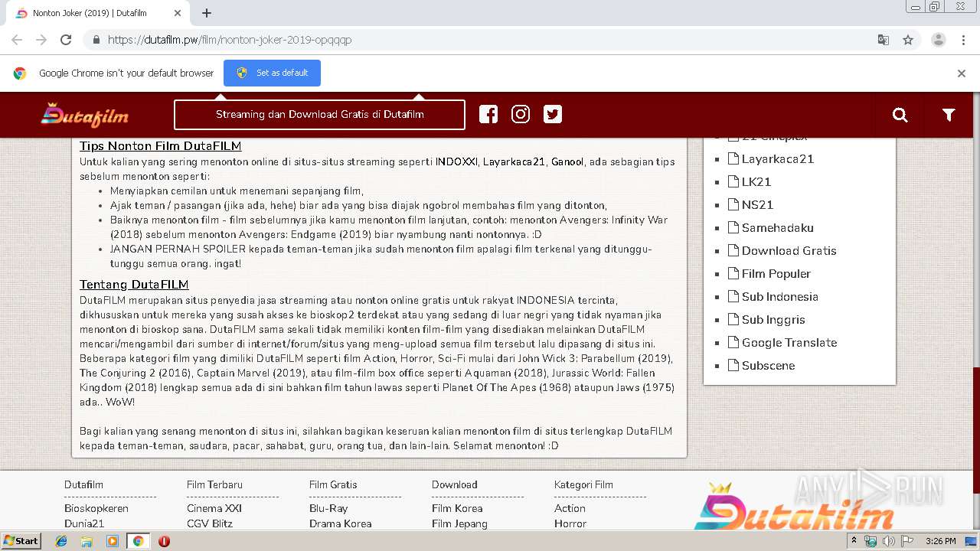980x551 pixels.
Task: Open the filter funnel icon
Action: pyautogui.click(x=949, y=115)
